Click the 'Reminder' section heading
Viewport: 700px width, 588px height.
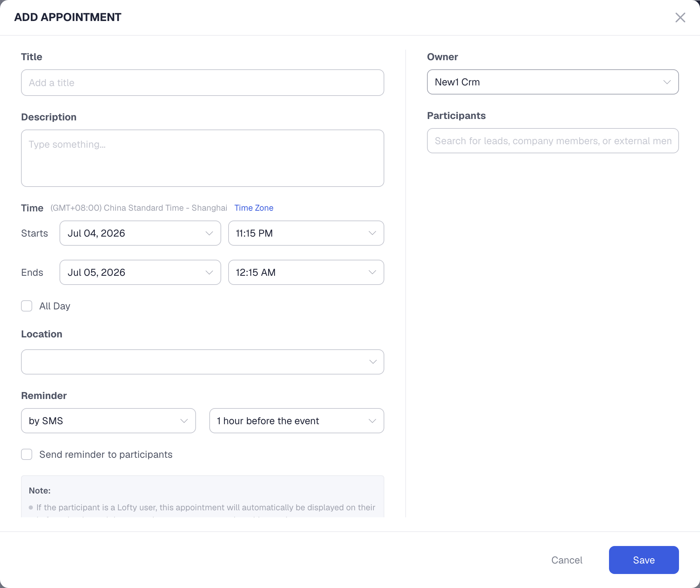pos(44,395)
